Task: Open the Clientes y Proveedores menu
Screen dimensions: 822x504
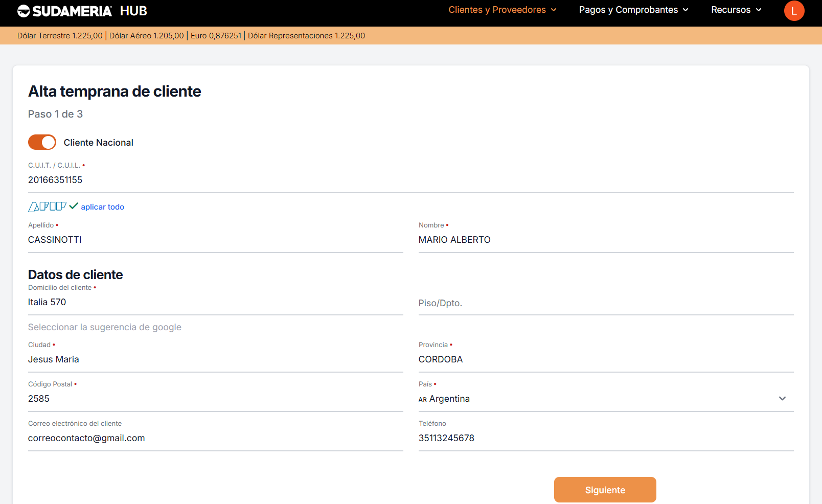Action: pyautogui.click(x=502, y=10)
